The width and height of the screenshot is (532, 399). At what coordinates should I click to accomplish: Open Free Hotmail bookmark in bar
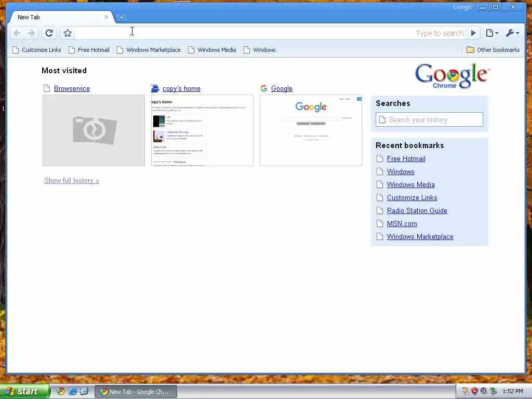point(89,50)
